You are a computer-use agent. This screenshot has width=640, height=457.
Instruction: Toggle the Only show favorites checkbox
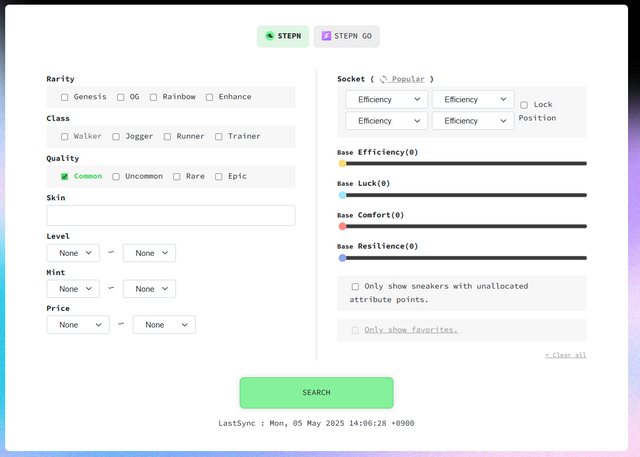coord(355,330)
